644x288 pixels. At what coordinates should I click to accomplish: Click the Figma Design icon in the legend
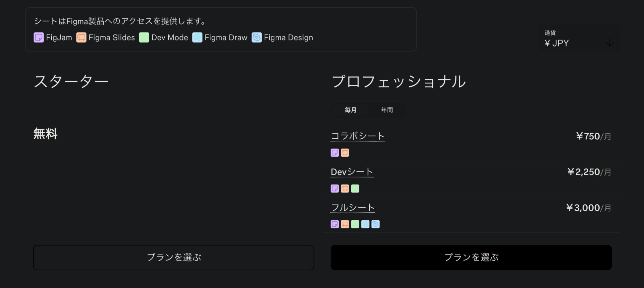[x=257, y=38]
